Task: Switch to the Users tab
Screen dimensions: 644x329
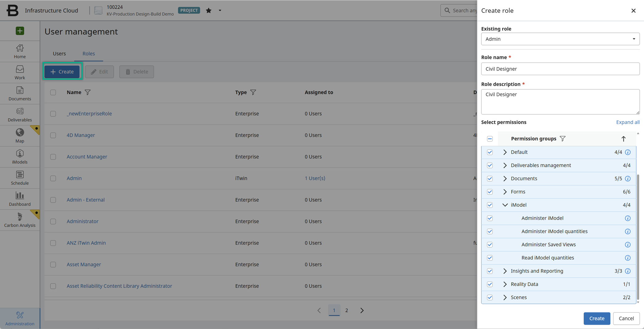Action: 59,53
